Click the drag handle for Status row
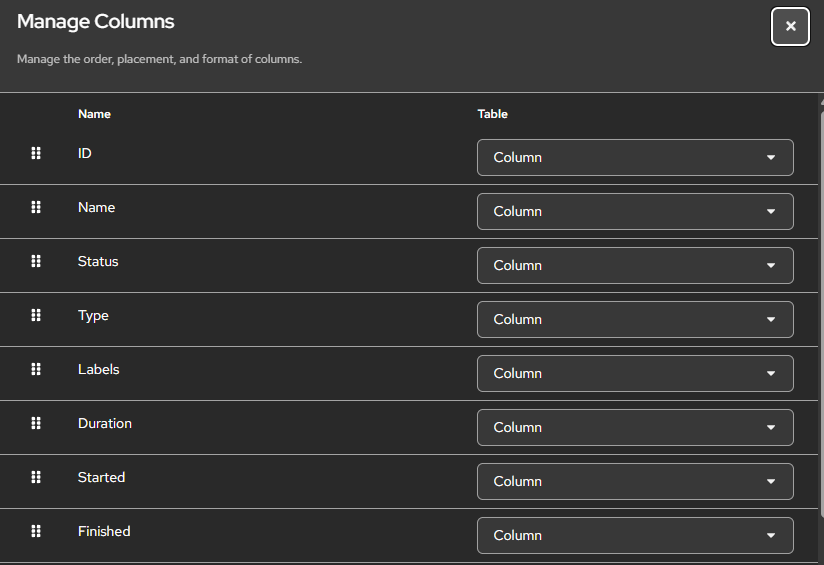Image resolution: width=824 pixels, height=565 pixels. (36, 261)
